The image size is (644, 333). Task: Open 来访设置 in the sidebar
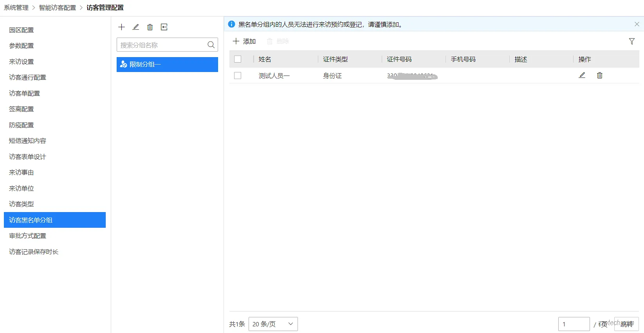(22, 62)
